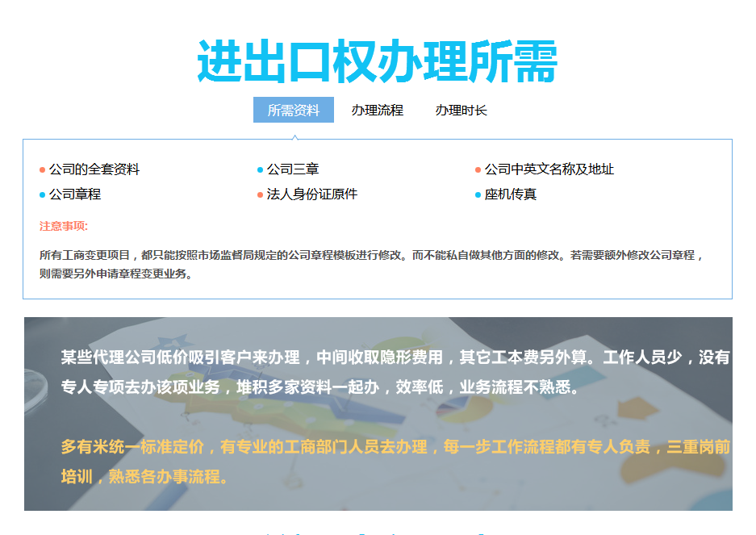Click the 公司三章 list item
Viewport: 756px width, 535px height.
pos(293,169)
